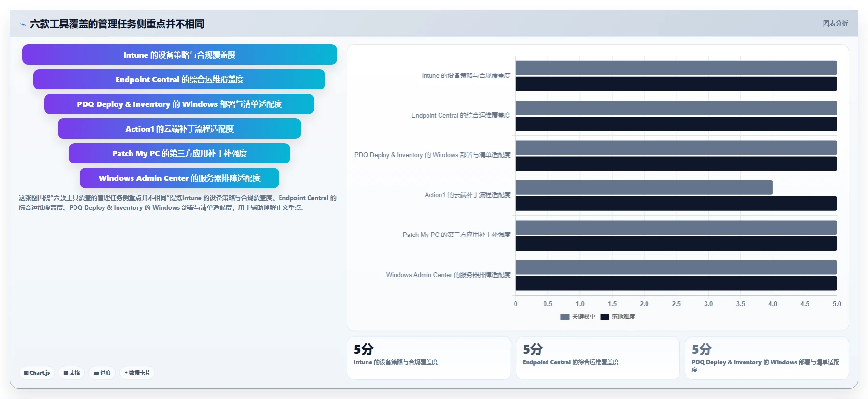Toggle the 落地难度 legend swatch
Image resolution: width=868 pixels, height=399 pixels.
tap(604, 317)
